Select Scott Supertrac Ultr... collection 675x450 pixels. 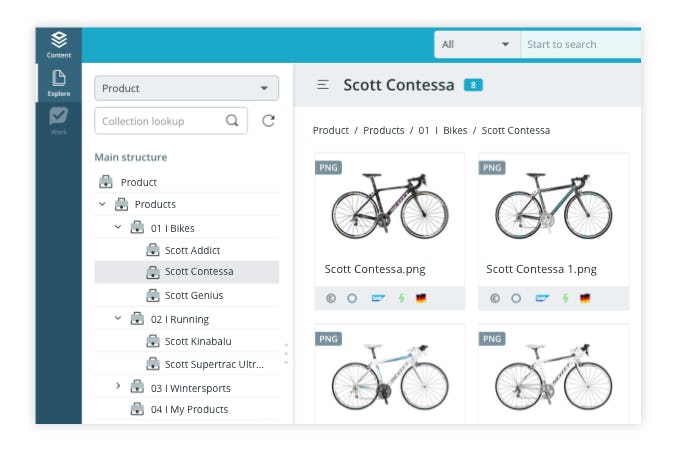point(214,364)
